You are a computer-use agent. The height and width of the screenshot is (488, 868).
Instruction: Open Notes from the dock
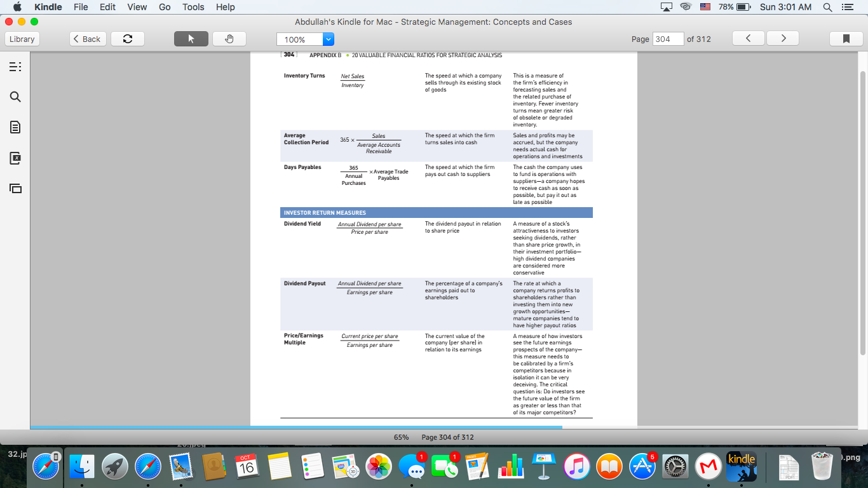280,467
